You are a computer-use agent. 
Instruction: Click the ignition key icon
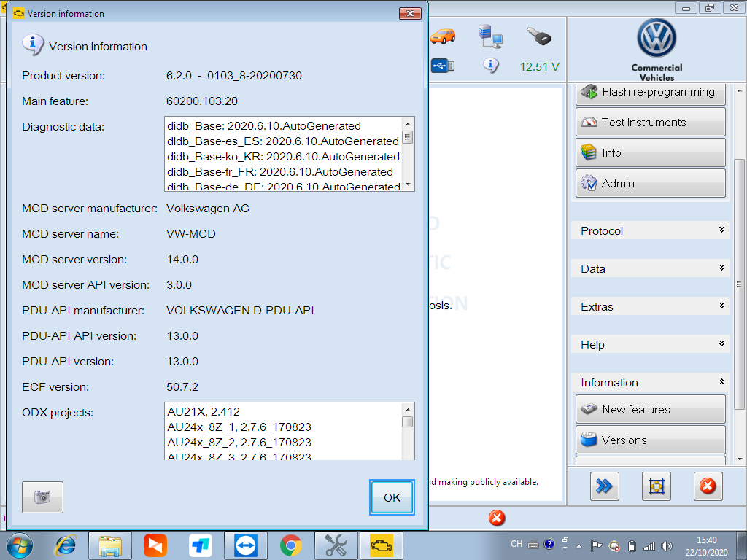539,36
